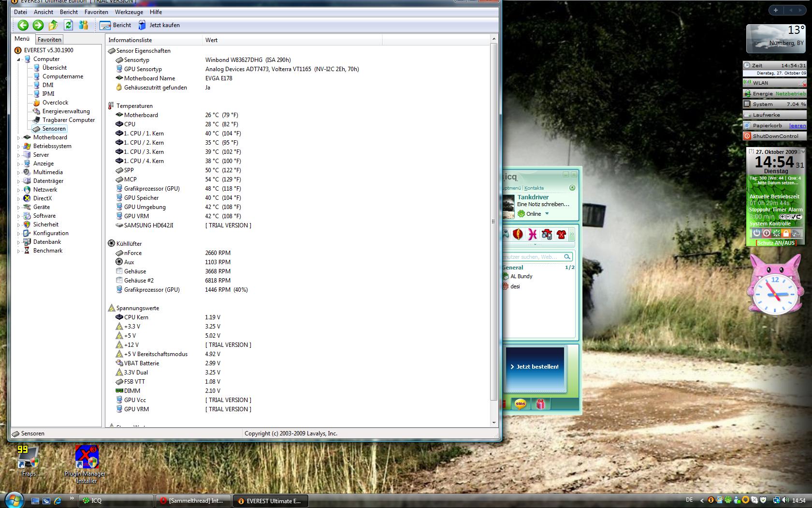
Task: Select the Overclock tree item
Action: click(x=55, y=103)
